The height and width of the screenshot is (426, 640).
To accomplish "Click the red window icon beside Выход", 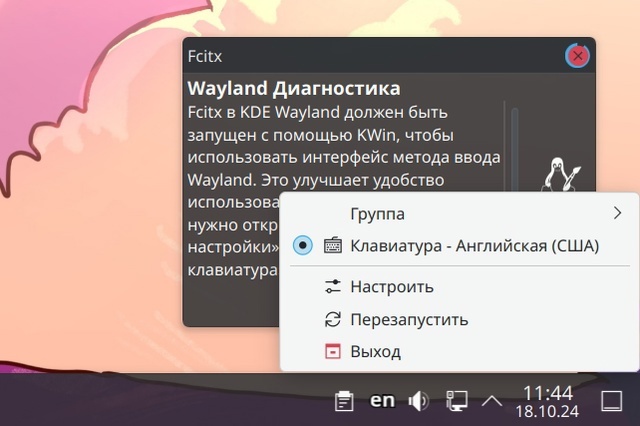I will coord(333,351).
